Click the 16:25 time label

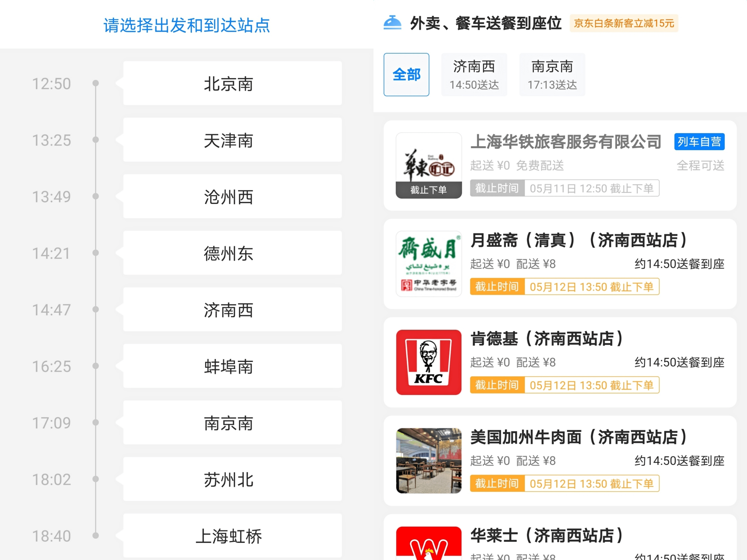tap(51, 366)
